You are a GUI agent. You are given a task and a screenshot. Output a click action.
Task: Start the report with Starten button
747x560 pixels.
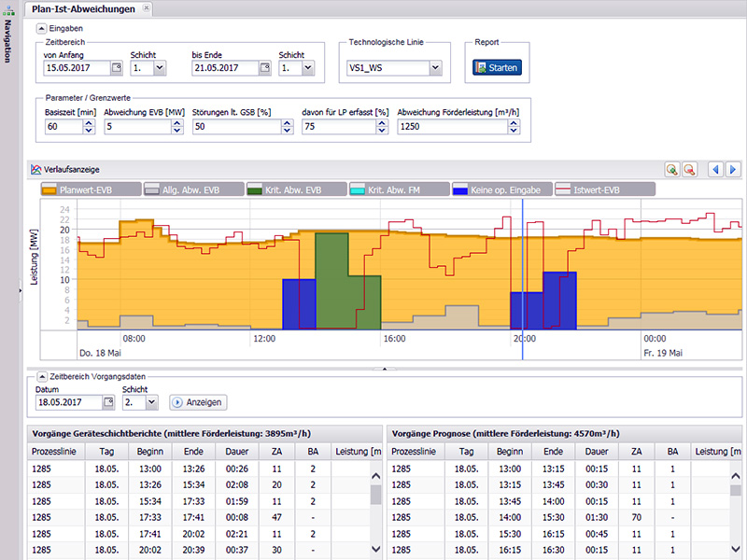click(497, 67)
